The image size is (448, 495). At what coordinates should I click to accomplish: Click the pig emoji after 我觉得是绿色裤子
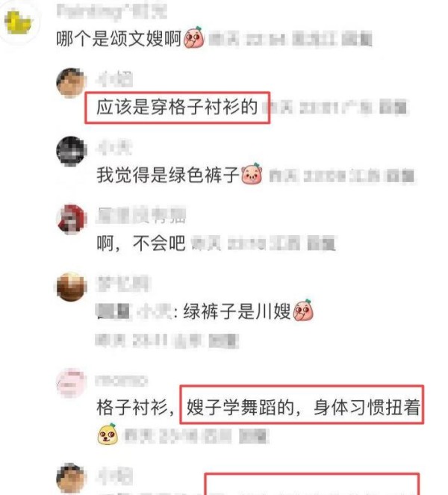pyautogui.click(x=252, y=174)
